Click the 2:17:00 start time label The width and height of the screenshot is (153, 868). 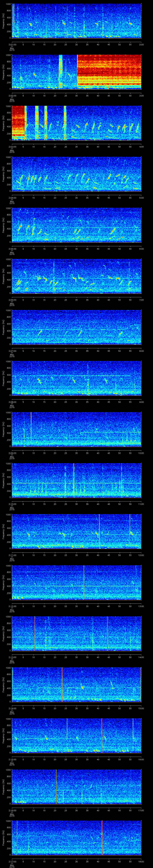coord(12,862)
